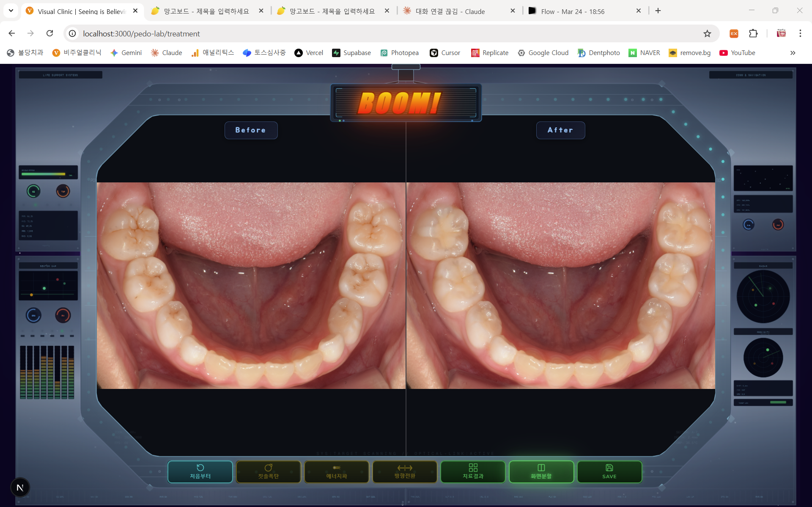The image size is (812, 507).
Task: Open the remove.bg bookmark
Action: coord(690,52)
